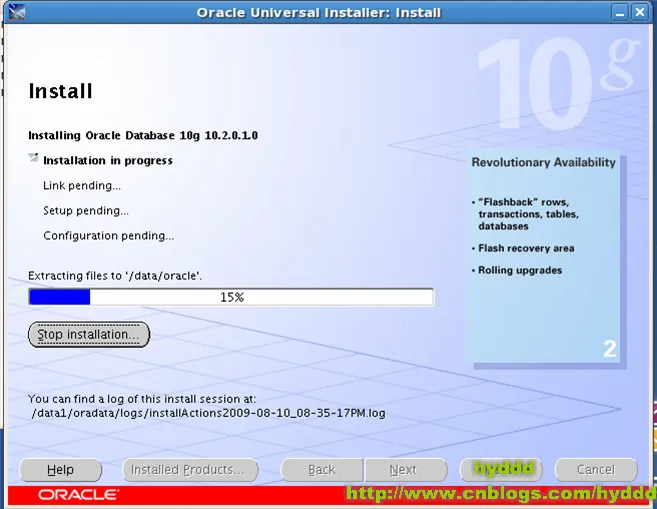Click the 'Link pending...' status text
This screenshot has width=657, height=509.
click(x=82, y=186)
